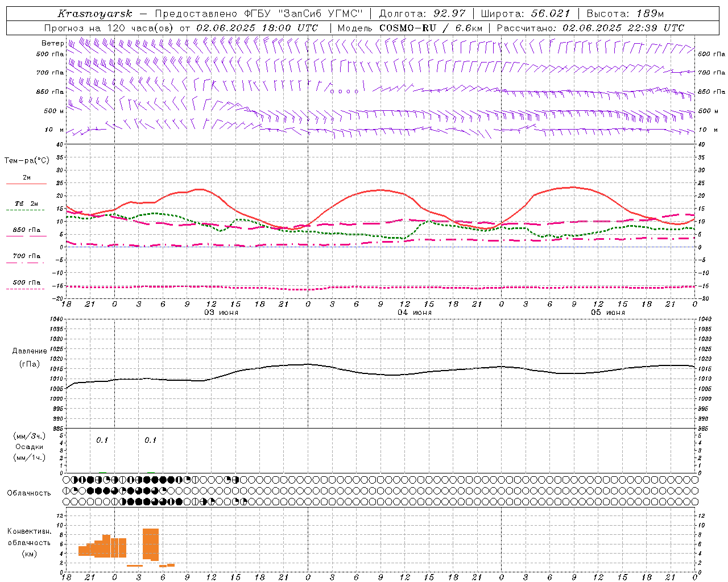
Task: Click the '03 июня' date label
Action: 221,313
